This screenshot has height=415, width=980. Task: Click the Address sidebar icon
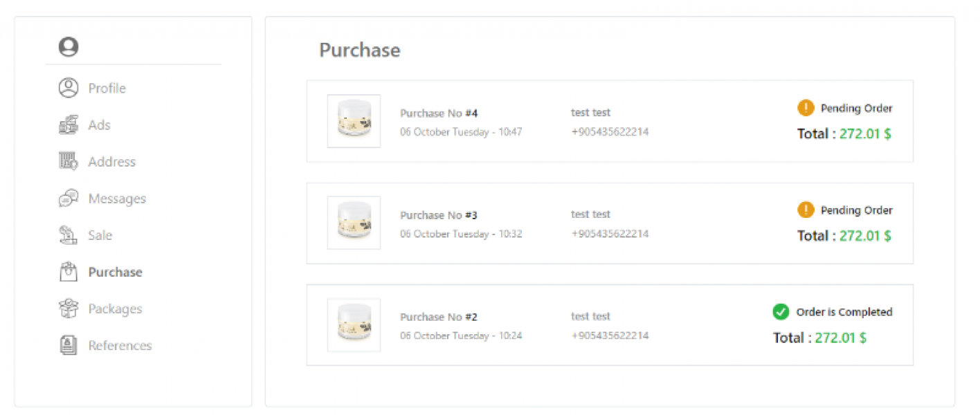(x=69, y=162)
